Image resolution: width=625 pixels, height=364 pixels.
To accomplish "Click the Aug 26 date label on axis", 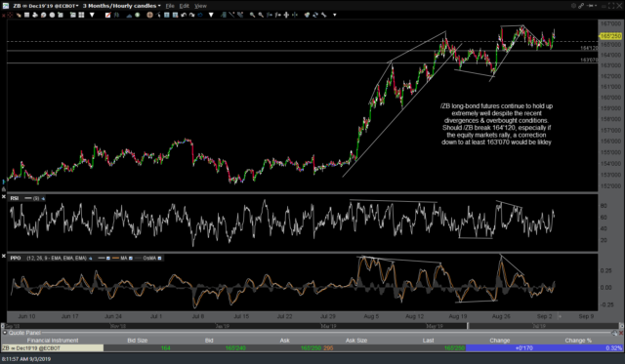I will tap(501, 316).
